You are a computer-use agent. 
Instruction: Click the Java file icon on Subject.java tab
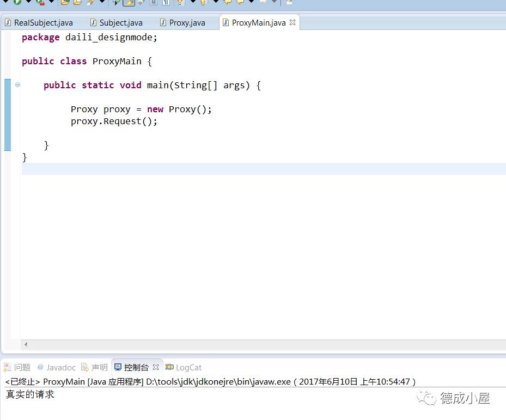pyautogui.click(x=93, y=22)
